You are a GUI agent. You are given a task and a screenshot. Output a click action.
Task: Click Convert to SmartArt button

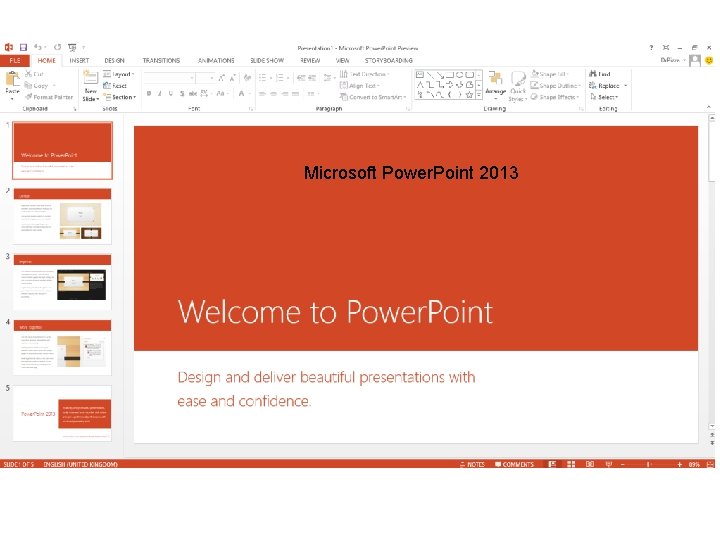click(x=373, y=97)
